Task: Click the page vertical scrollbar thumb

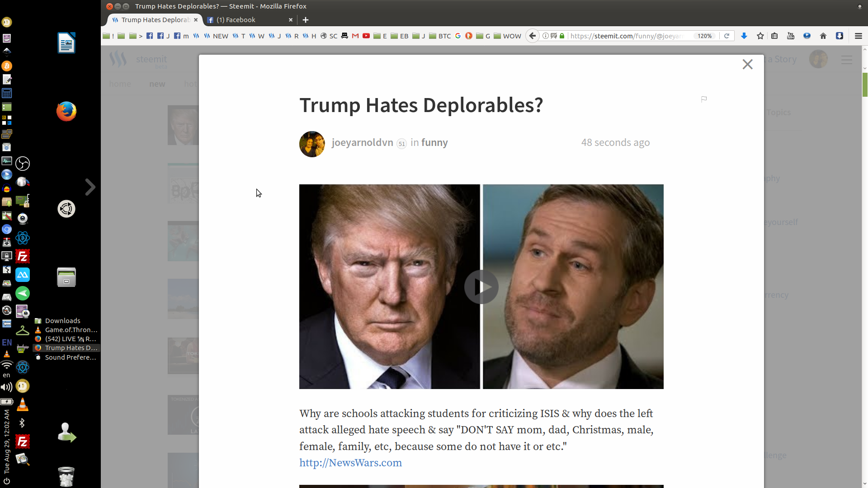Action: coord(865,84)
